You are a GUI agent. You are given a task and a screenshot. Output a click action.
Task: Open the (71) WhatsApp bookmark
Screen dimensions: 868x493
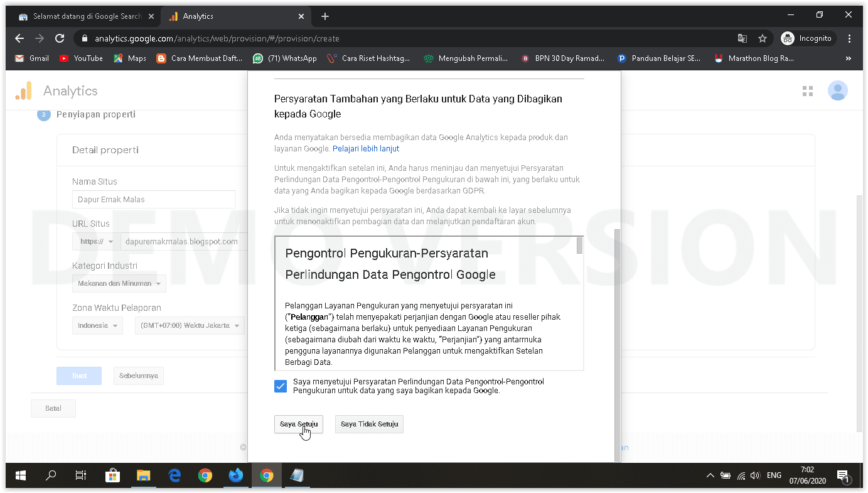coord(285,58)
